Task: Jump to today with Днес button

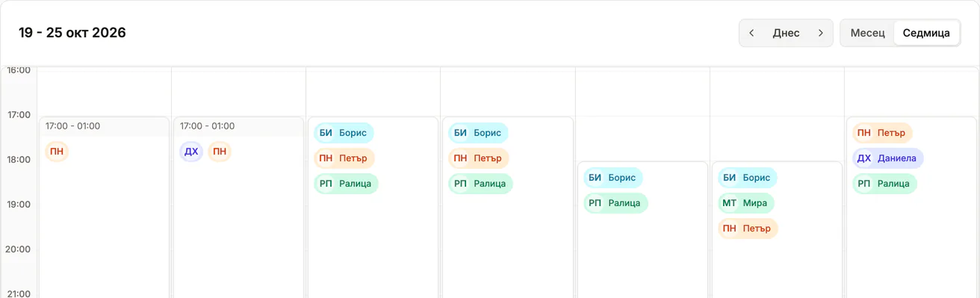Action: click(x=786, y=33)
